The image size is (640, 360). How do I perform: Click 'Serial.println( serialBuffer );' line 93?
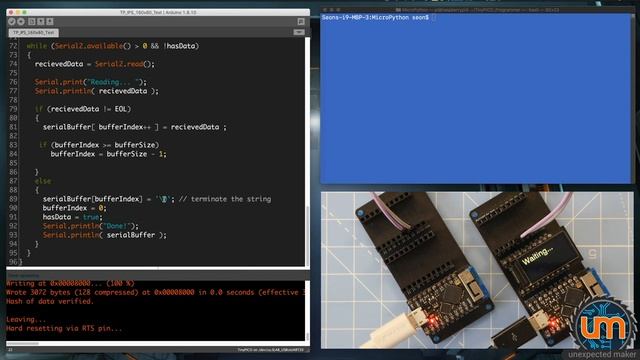coord(105,235)
